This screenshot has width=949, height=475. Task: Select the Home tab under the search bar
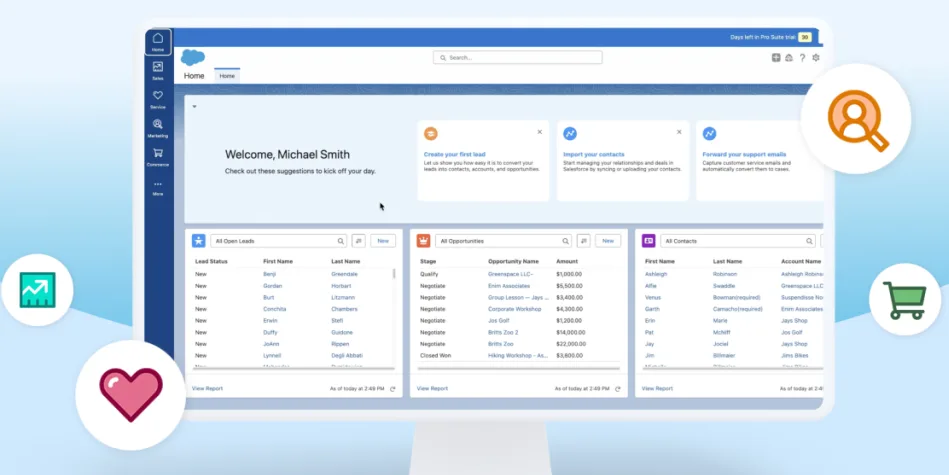227,76
